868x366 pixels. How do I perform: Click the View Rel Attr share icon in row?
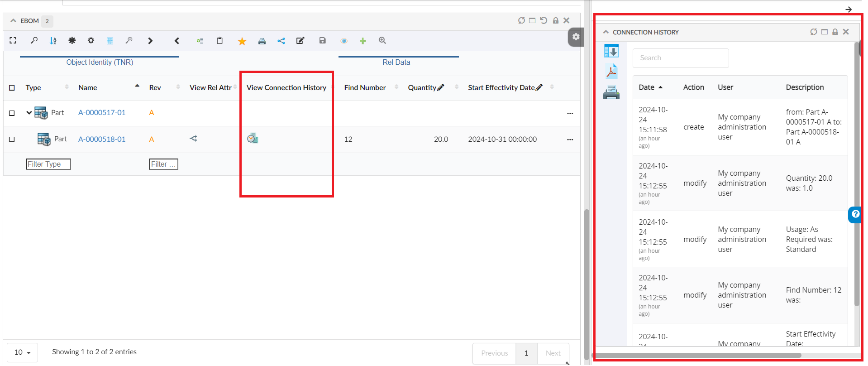[x=193, y=139]
